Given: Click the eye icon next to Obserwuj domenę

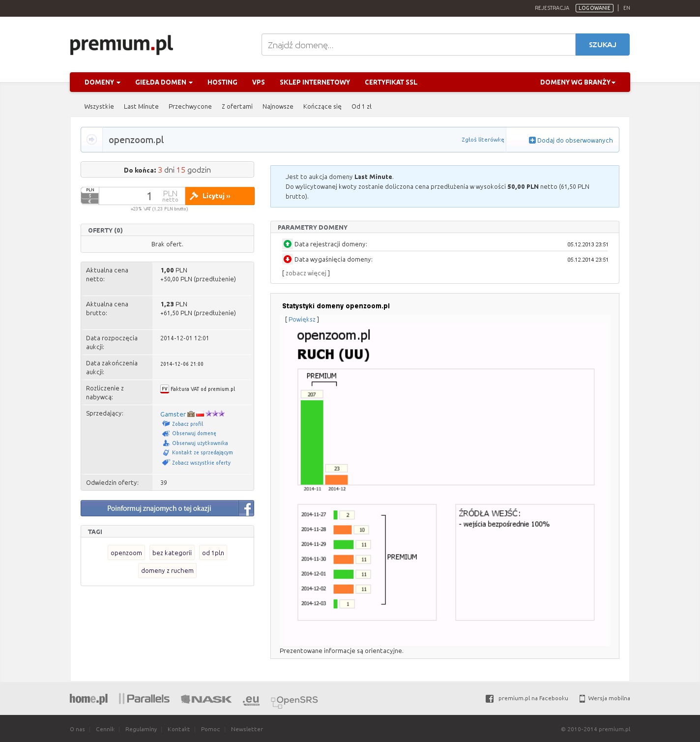Looking at the screenshot, I should [x=166, y=434].
